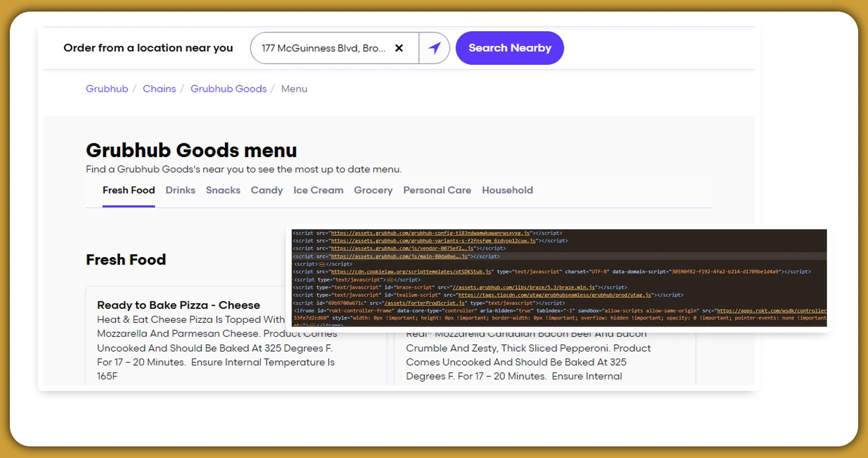Click inside the delivery address input field
This screenshot has height=458, width=868.
click(323, 48)
